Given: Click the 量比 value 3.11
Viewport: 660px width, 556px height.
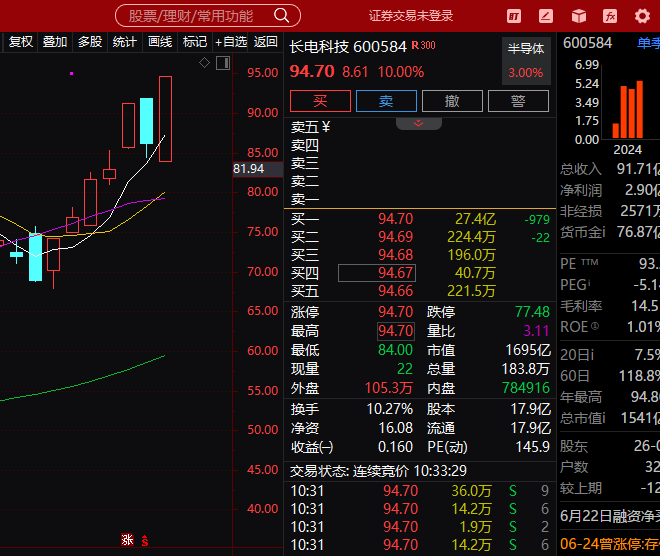Looking at the screenshot, I should 536,331.
